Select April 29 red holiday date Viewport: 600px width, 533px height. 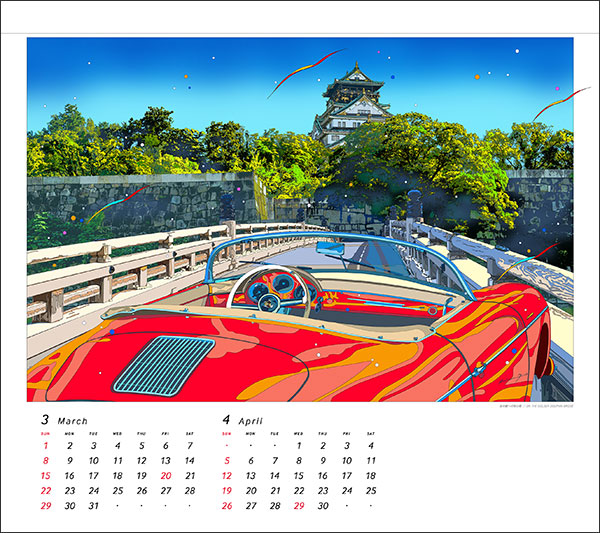click(x=299, y=506)
